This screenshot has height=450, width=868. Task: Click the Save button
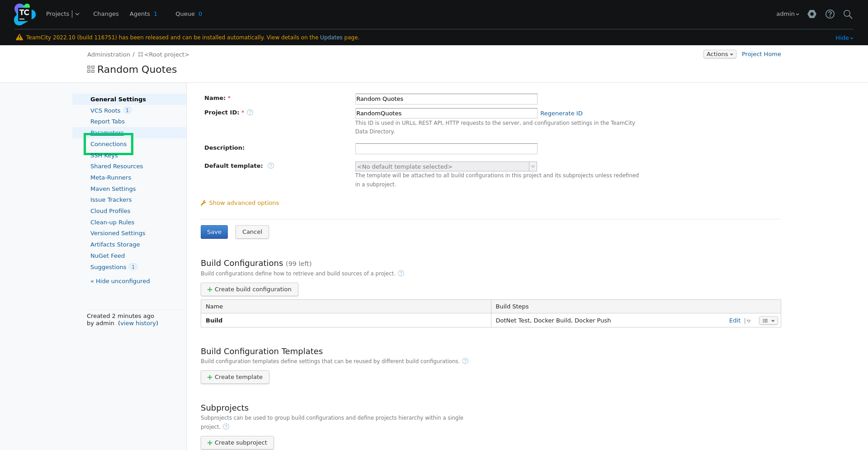point(214,232)
